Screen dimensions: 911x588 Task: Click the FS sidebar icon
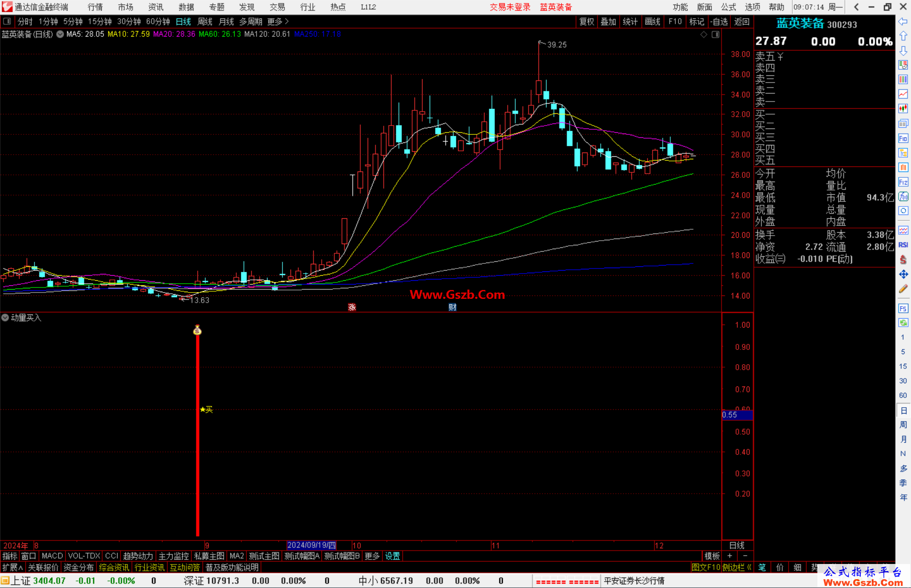click(x=903, y=309)
